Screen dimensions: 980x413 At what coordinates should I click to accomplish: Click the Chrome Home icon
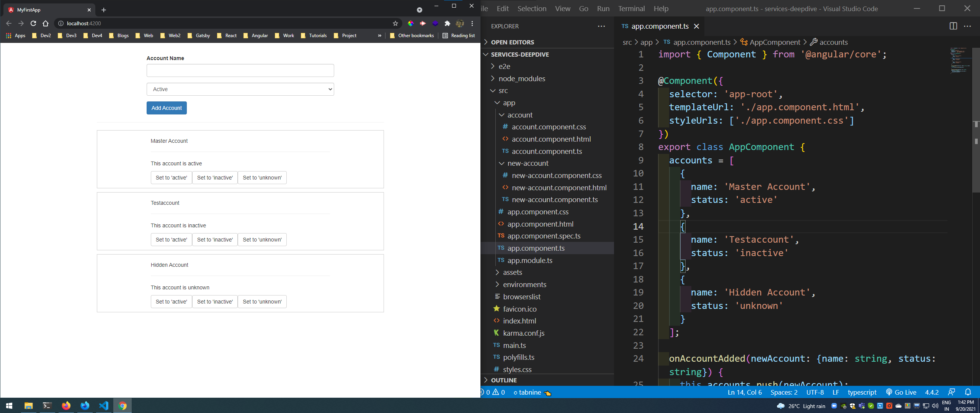coord(46,23)
